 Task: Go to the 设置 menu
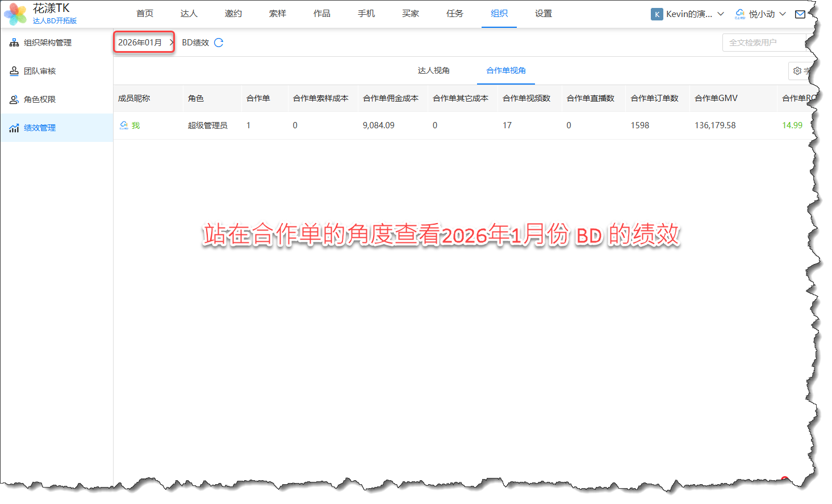coord(543,14)
